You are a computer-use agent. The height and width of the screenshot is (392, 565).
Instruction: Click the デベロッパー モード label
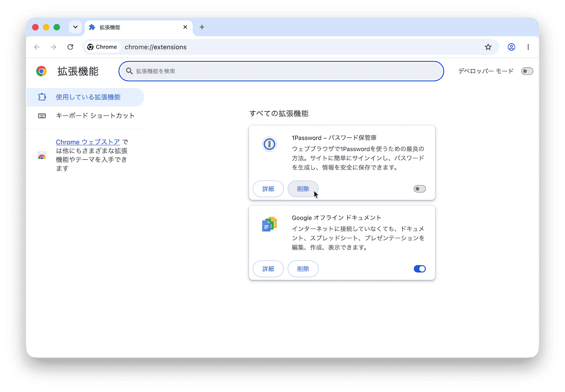tap(486, 71)
